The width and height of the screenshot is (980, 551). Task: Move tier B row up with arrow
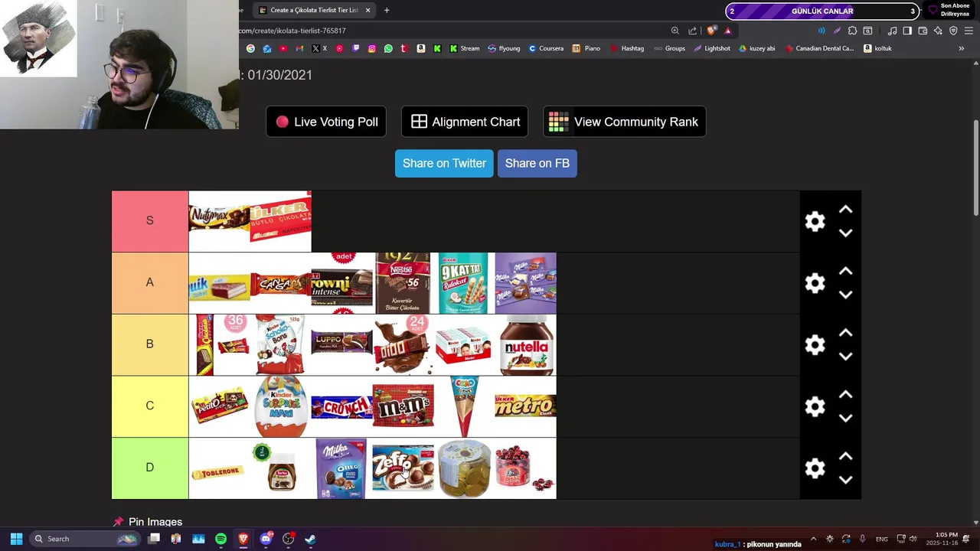[x=845, y=333]
